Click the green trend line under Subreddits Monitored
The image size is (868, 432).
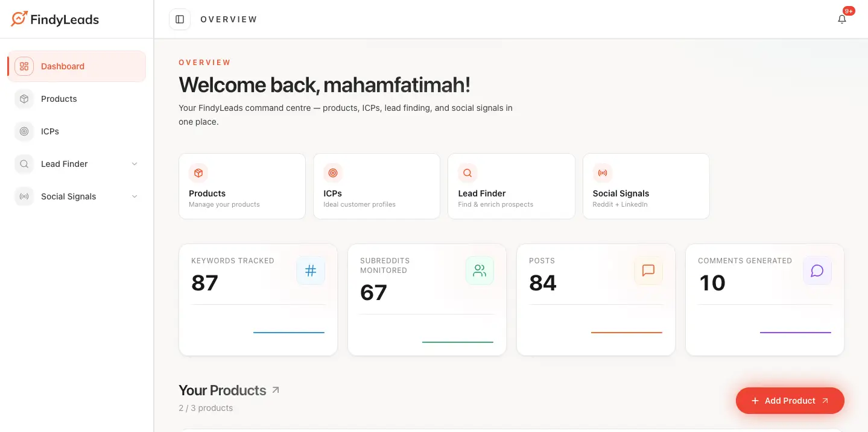[458, 342]
